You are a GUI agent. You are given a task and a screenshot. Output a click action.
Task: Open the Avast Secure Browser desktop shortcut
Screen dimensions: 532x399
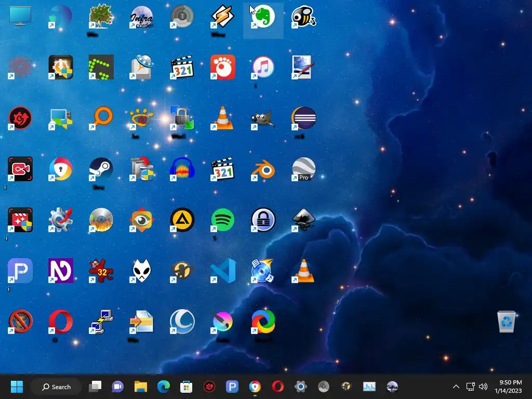[60, 169]
